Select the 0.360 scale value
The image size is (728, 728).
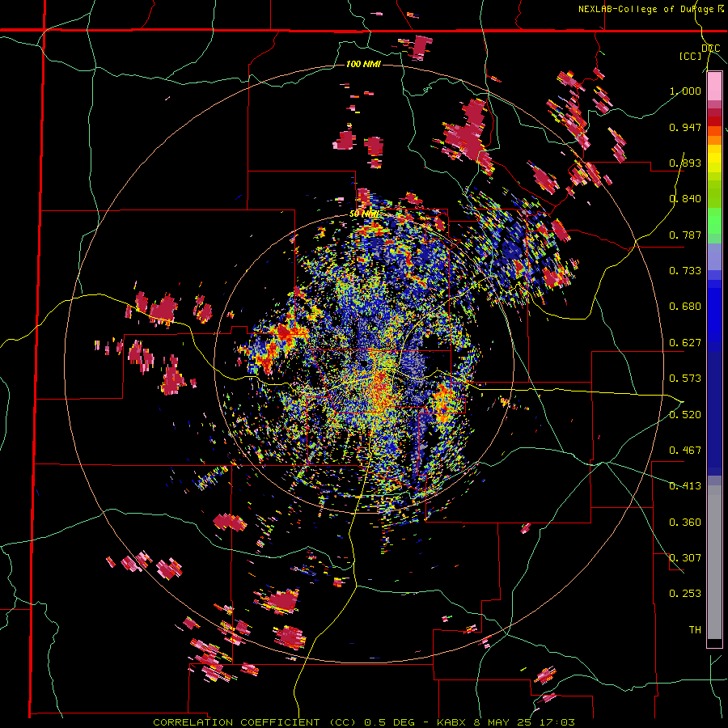tap(685, 523)
